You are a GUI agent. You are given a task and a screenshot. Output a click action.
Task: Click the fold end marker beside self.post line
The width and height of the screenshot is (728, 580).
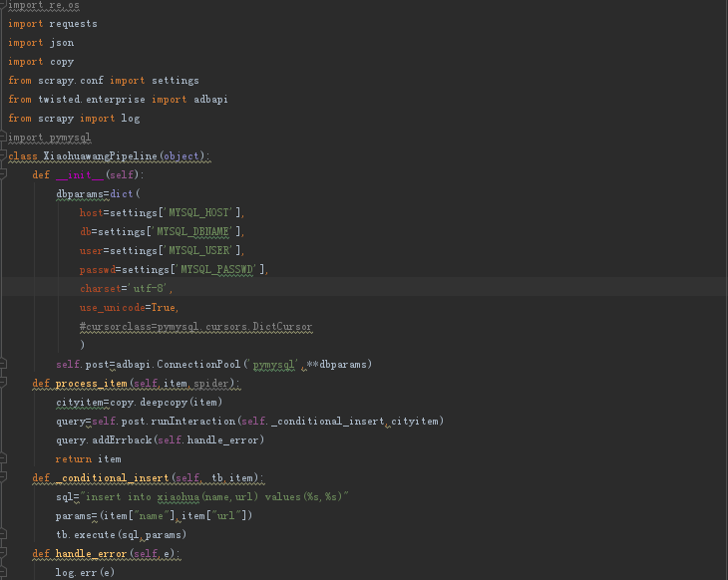click(2, 364)
